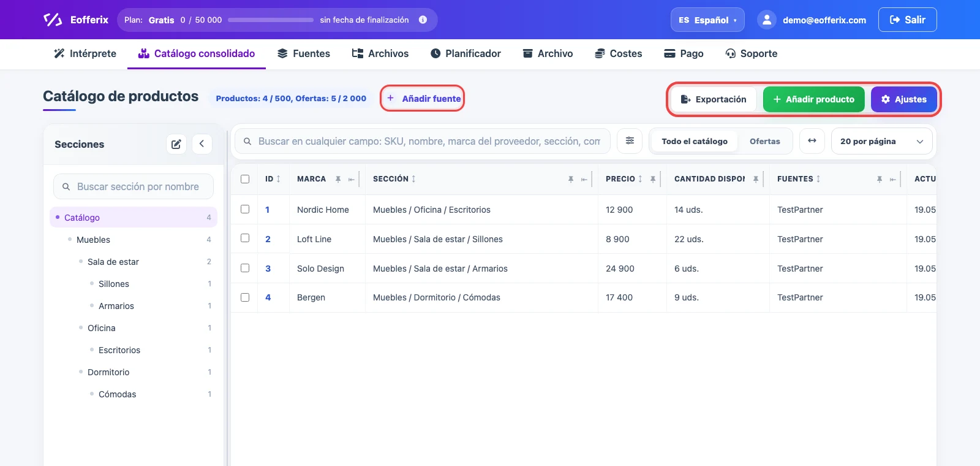Viewport: 980px width, 466px height.
Task: Click the Añadir producto button
Action: pyautogui.click(x=813, y=99)
